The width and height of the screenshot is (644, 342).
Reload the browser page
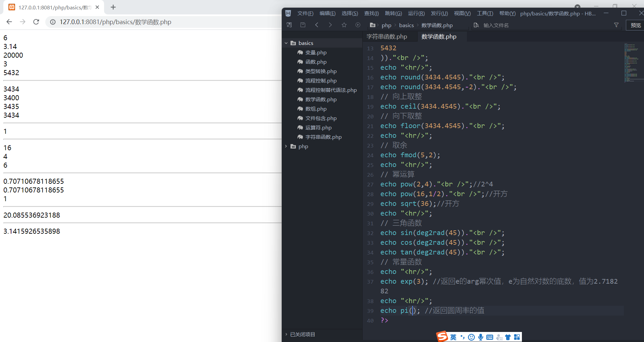click(36, 22)
